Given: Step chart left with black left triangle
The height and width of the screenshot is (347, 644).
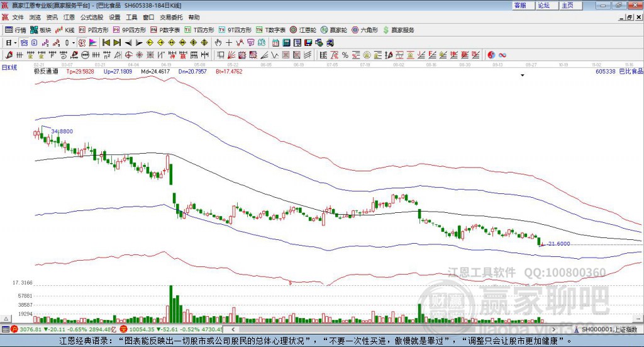Looking at the screenshot, I should click(128, 43).
